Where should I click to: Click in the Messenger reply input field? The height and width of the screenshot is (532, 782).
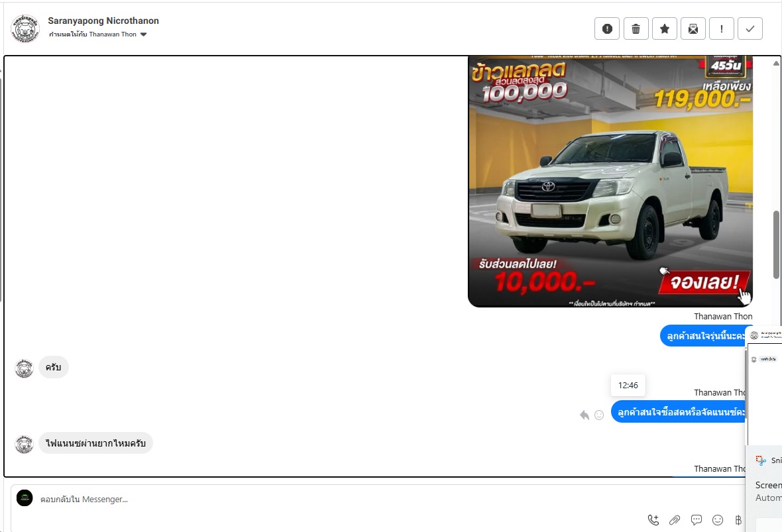(331, 499)
